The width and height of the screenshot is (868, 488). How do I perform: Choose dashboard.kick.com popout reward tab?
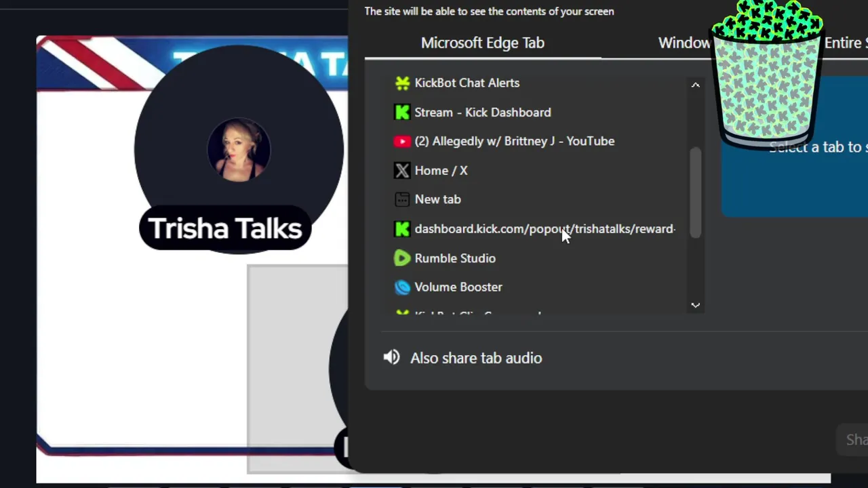(536, 228)
